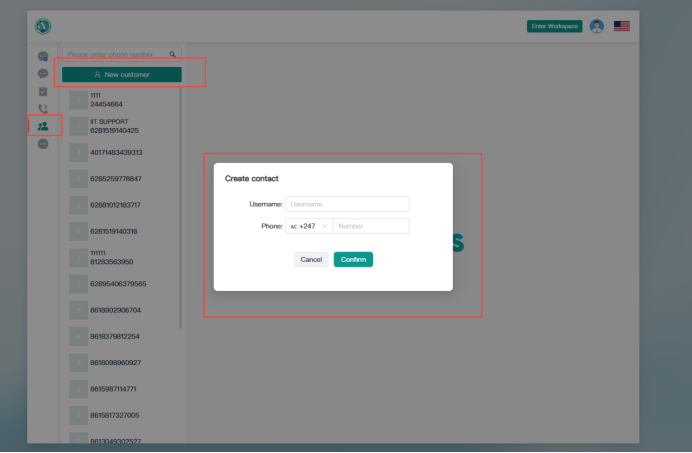Click the Enter Workspace button
Viewport: 692px width, 453px height.
(x=554, y=26)
